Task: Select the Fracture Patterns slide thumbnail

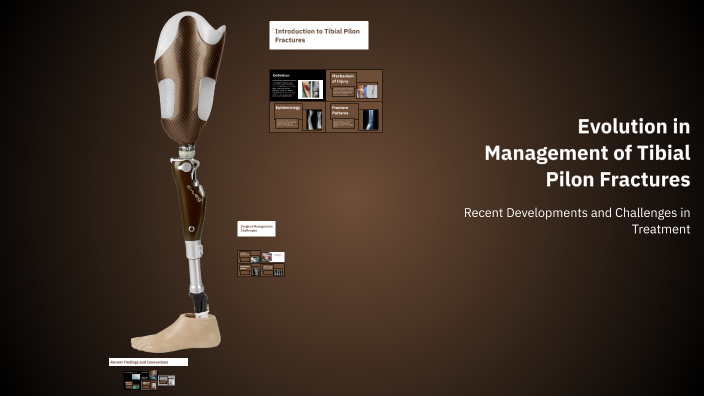Action: tap(354, 117)
